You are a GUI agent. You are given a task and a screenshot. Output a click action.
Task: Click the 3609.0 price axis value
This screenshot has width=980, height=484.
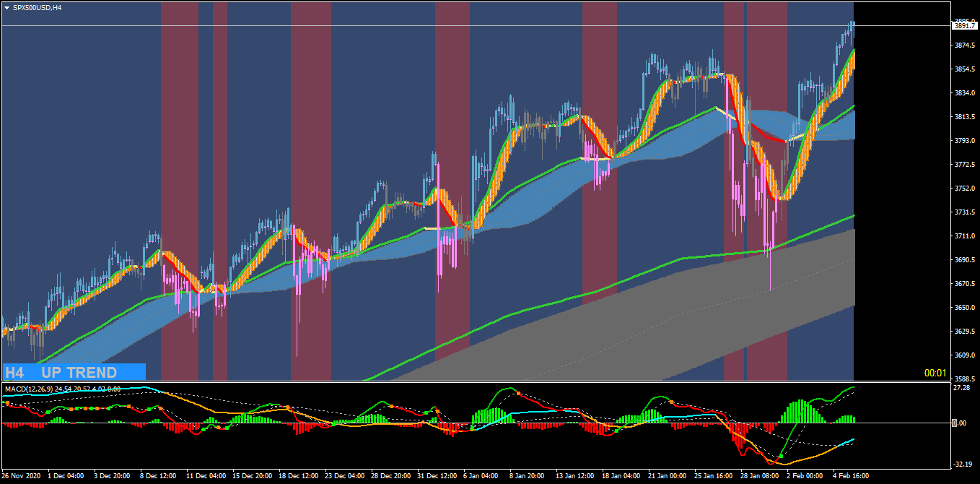point(965,355)
